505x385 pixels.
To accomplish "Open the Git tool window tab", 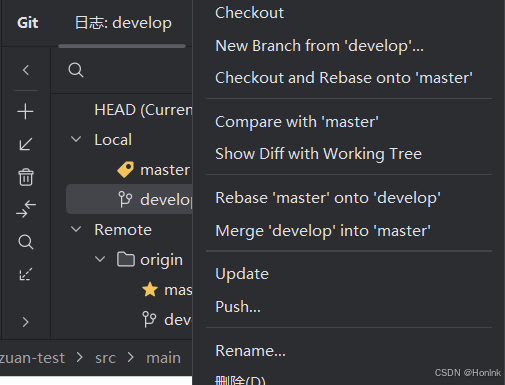I will tap(28, 23).
